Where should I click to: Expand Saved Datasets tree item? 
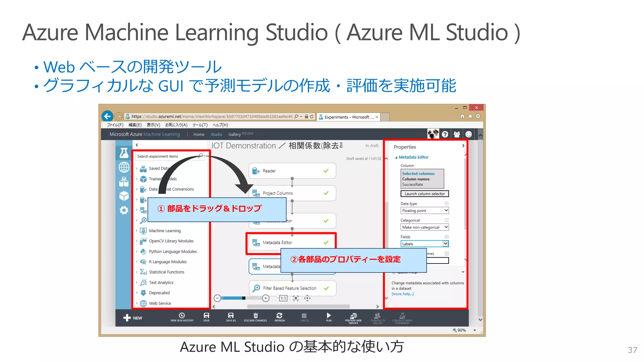point(137,169)
